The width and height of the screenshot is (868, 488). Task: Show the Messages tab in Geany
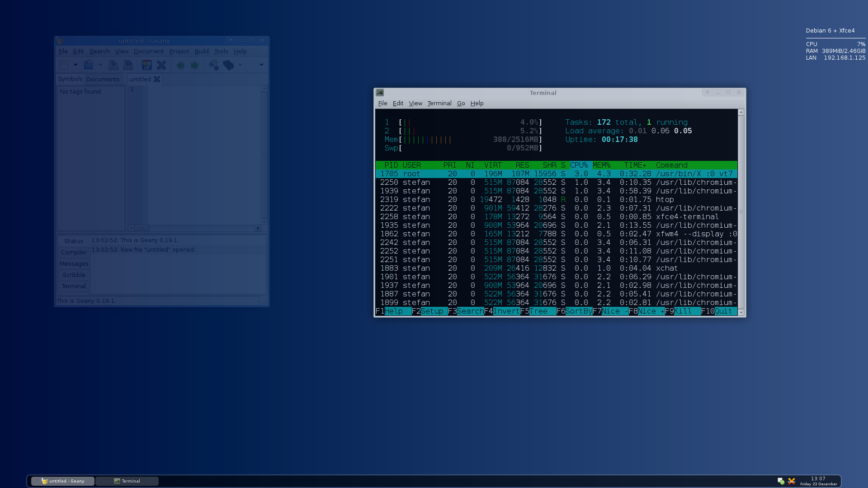click(74, 263)
